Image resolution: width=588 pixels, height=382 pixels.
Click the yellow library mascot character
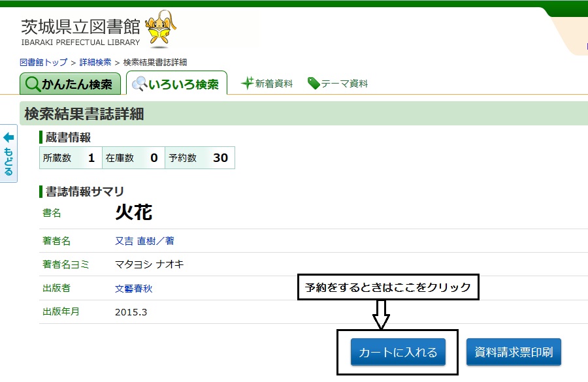pos(161,29)
